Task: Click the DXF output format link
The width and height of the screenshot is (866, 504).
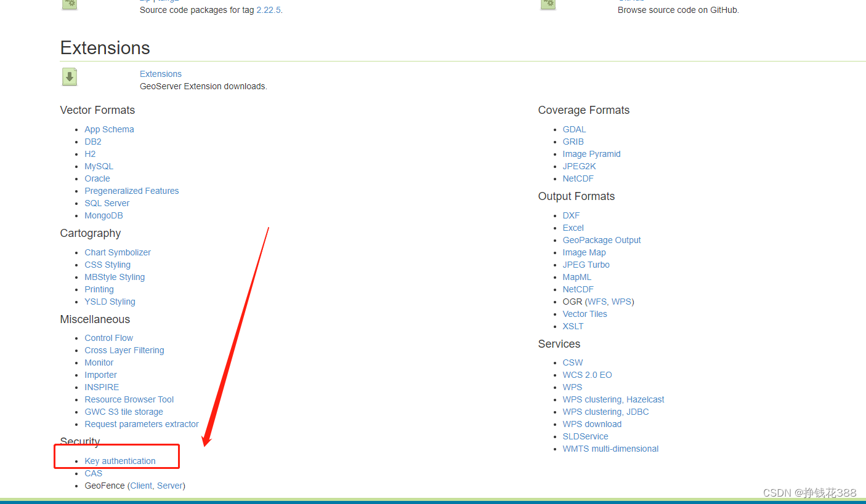Action: point(571,215)
